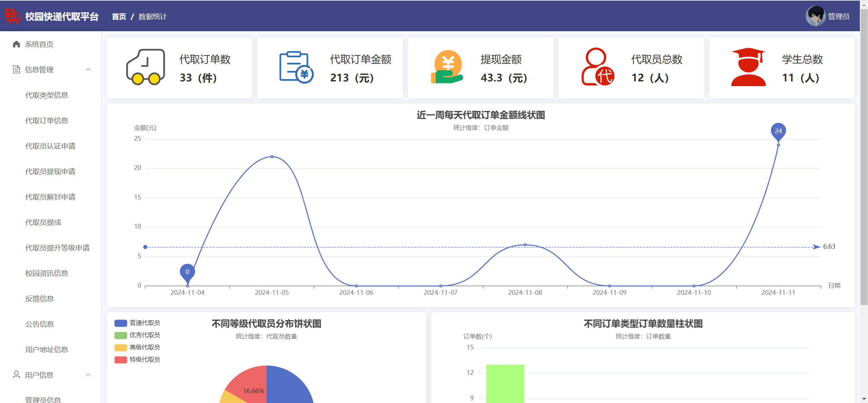Click the document icon beside 信息管理
Viewport: 868px width, 403px height.
point(16,70)
